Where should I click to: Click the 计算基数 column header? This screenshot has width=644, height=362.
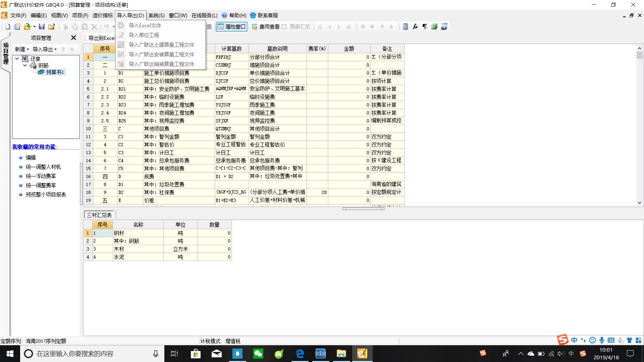(x=231, y=49)
